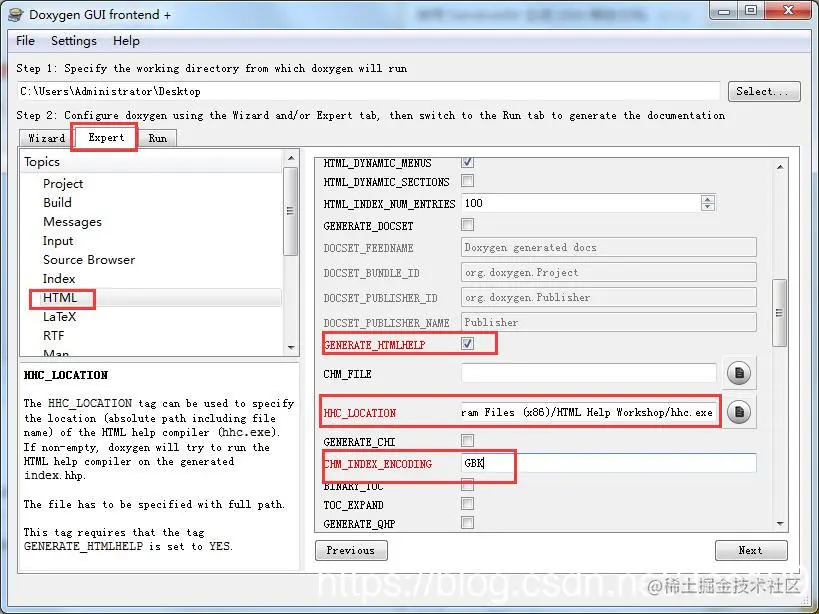Uncheck GENERATE_HTMLHELP checkbox
This screenshot has width=819, height=614.
pos(467,344)
